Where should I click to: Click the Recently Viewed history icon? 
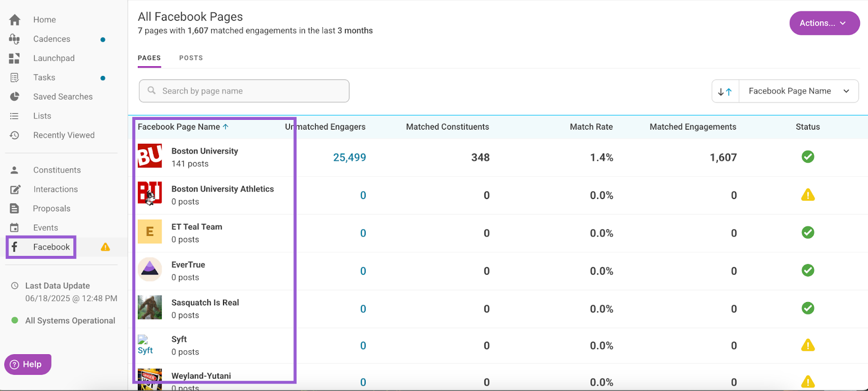tap(15, 135)
